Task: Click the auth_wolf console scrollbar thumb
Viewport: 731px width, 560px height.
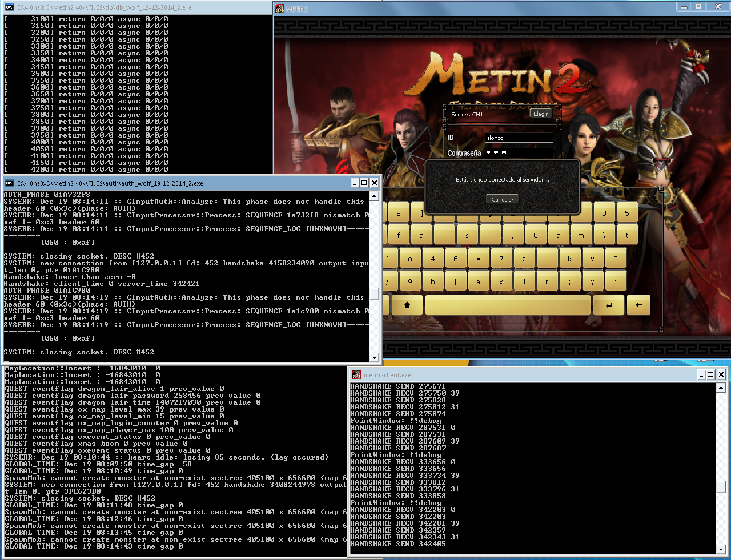Action: tap(375, 294)
